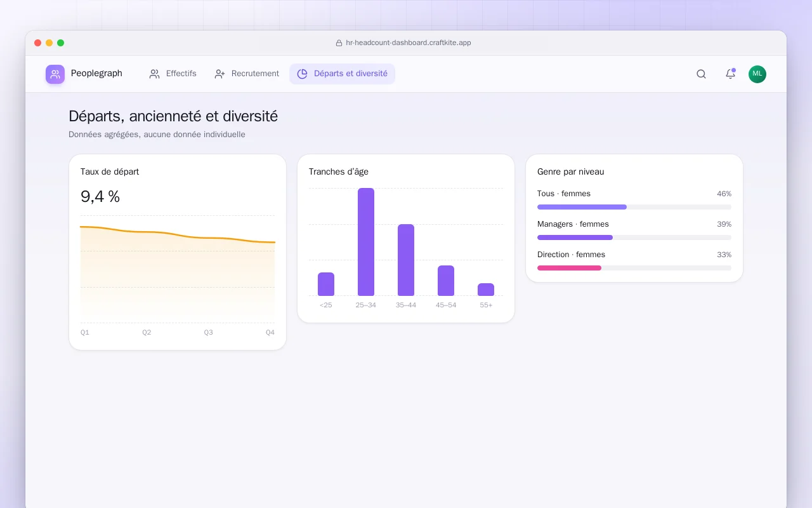812x508 pixels.
Task: Click the 25–34 age bar
Action: tap(366, 242)
